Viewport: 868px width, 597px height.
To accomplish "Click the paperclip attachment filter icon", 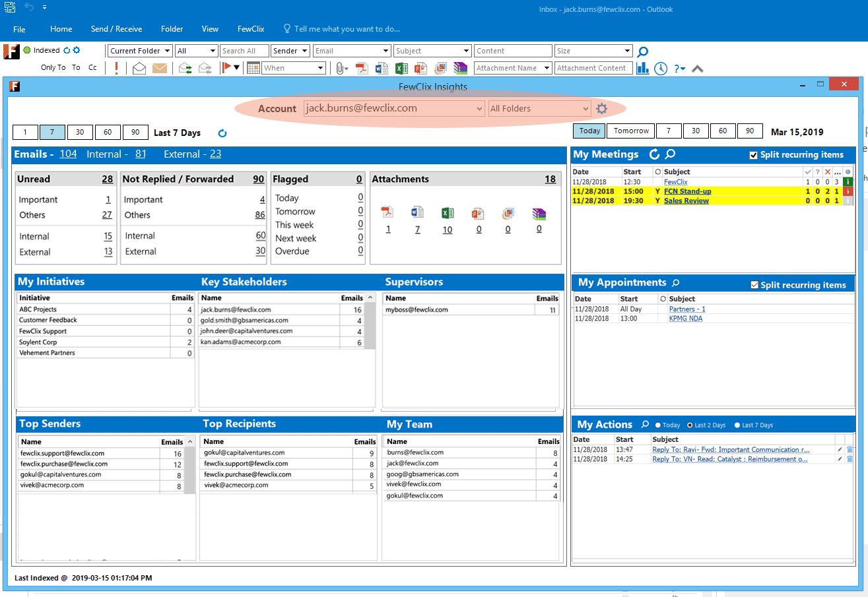I will pyautogui.click(x=339, y=68).
